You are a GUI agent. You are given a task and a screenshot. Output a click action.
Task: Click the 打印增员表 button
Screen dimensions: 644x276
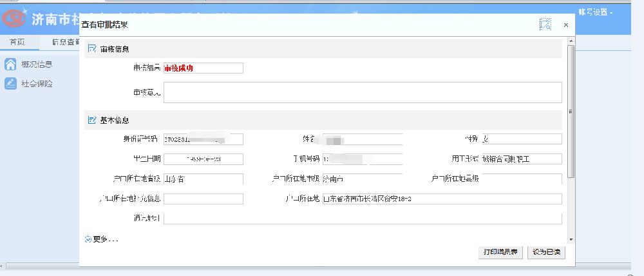pyautogui.click(x=500, y=251)
